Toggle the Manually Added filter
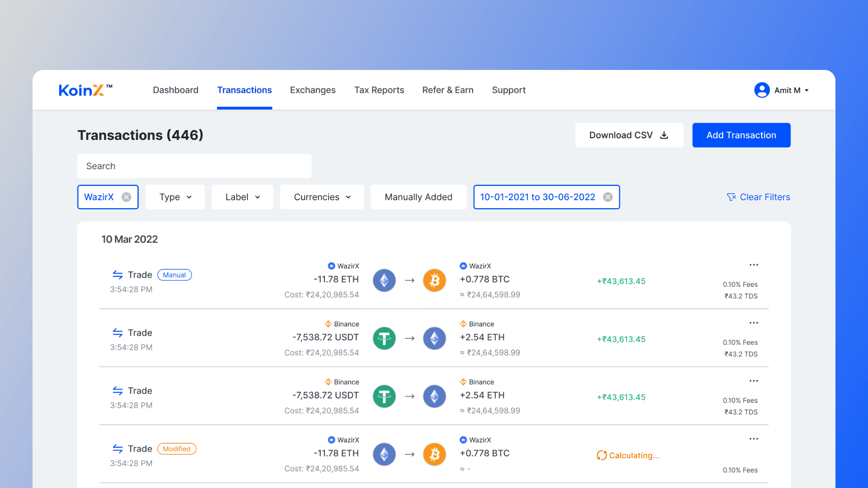 click(x=419, y=197)
